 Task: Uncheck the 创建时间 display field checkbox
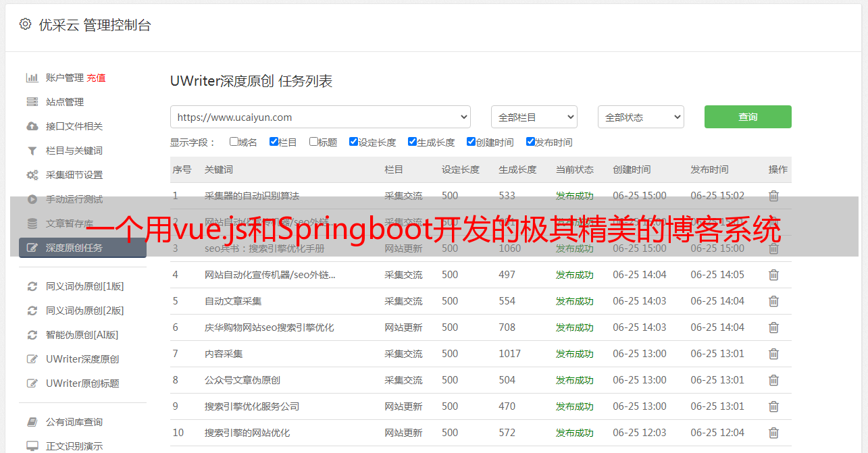pyautogui.click(x=471, y=142)
